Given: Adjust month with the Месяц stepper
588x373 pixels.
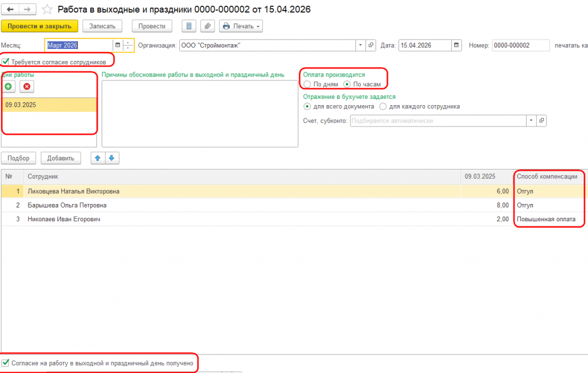Looking at the screenshot, I should [x=128, y=45].
